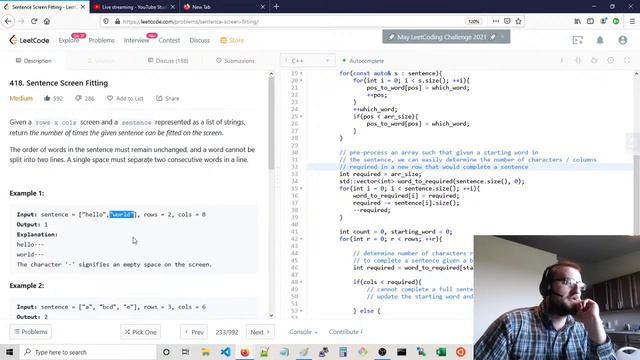Collapse the code fold at line 52
The image size is (640, 360).
point(301,311)
